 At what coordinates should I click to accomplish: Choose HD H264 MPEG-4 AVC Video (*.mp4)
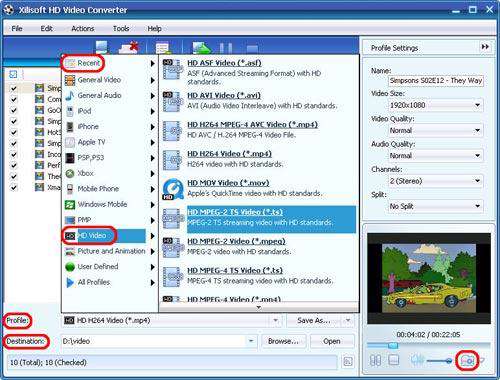click(253, 125)
